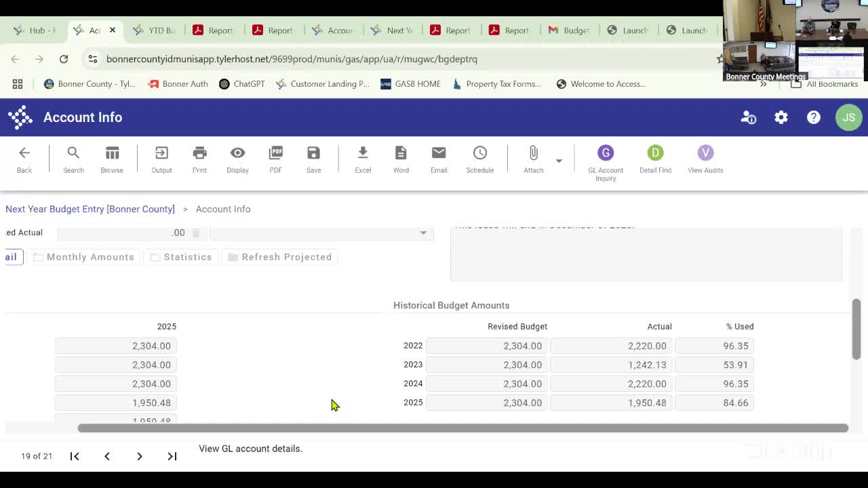Click the Email envelope icon

pyautogui.click(x=439, y=159)
